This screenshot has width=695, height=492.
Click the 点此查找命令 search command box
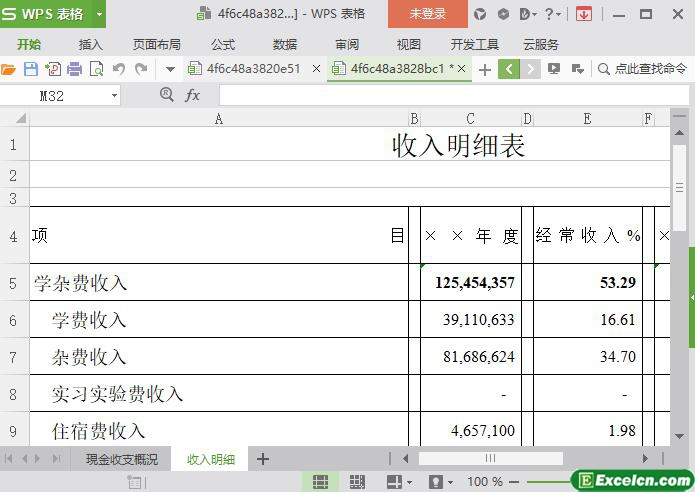(x=643, y=69)
